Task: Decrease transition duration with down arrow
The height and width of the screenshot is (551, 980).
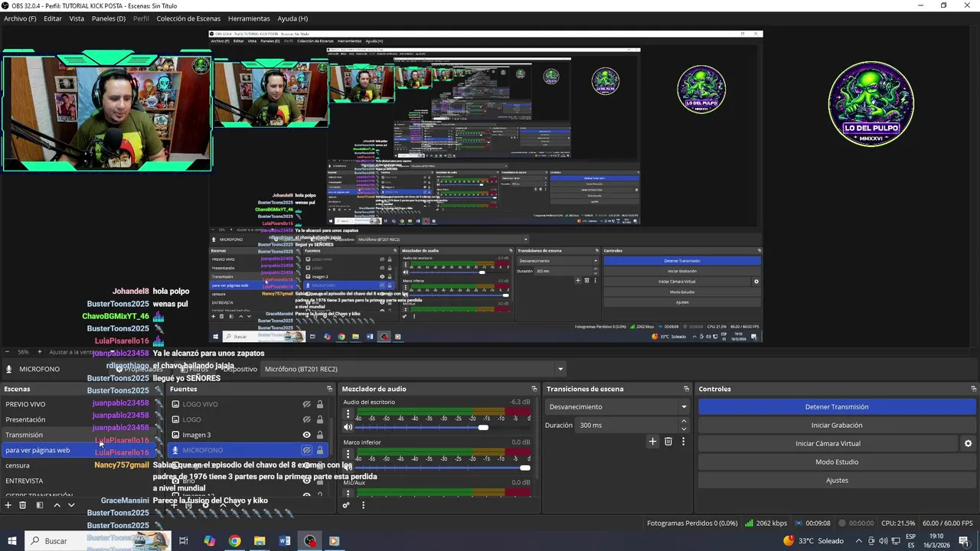Action: pyautogui.click(x=684, y=429)
